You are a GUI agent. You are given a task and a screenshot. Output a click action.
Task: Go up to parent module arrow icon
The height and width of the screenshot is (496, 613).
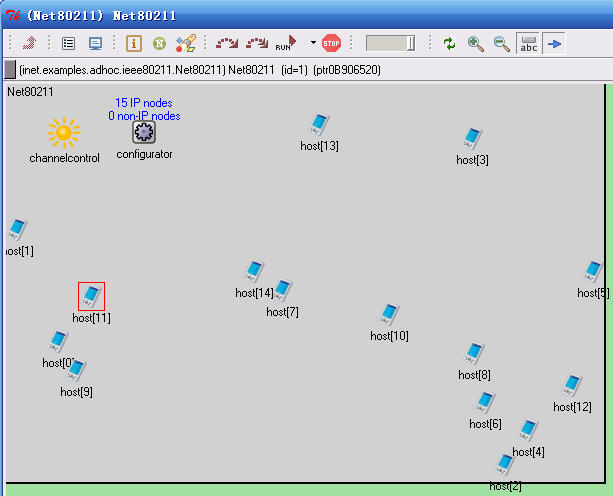pos(29,43)
